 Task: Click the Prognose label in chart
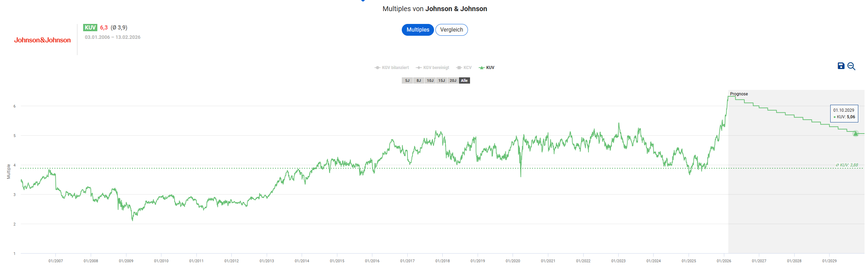(x=739, y=94)
